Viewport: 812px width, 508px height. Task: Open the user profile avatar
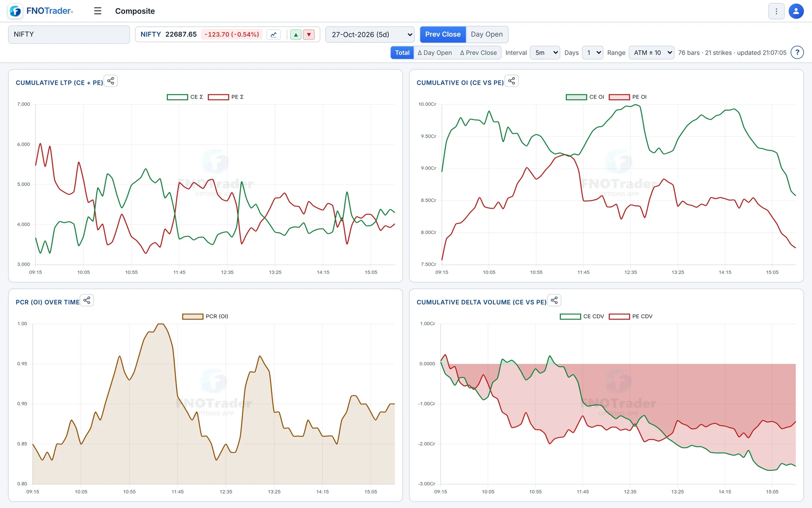[796, 11]
